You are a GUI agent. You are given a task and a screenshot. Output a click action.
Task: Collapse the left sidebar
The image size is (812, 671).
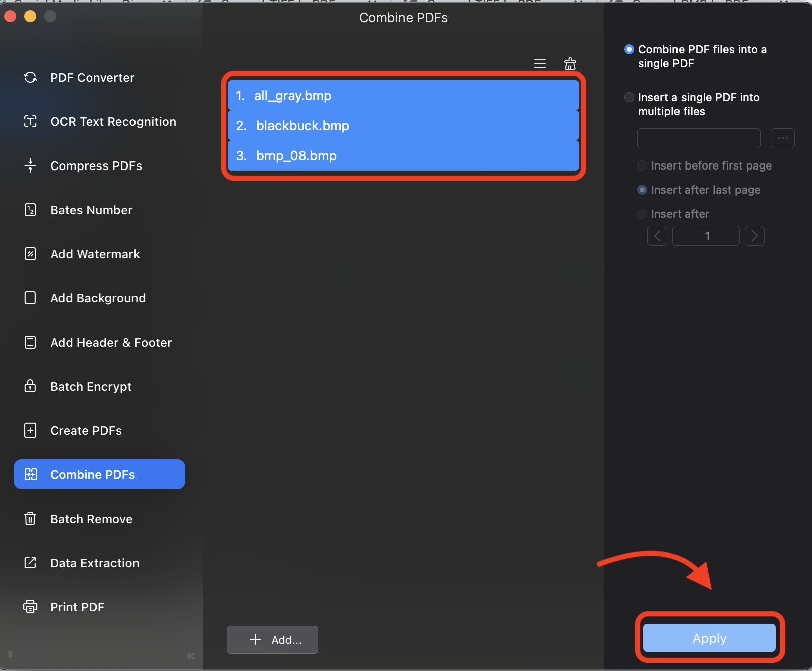click(191, 656)
